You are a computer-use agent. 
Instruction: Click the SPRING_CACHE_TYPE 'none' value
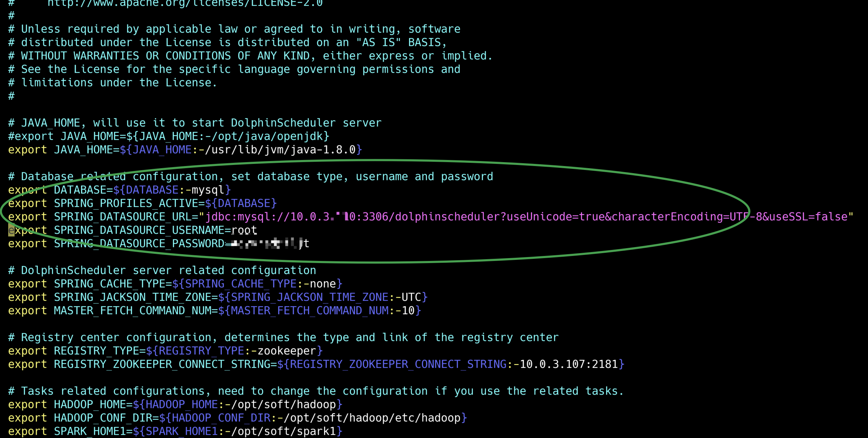pos(323,284)
